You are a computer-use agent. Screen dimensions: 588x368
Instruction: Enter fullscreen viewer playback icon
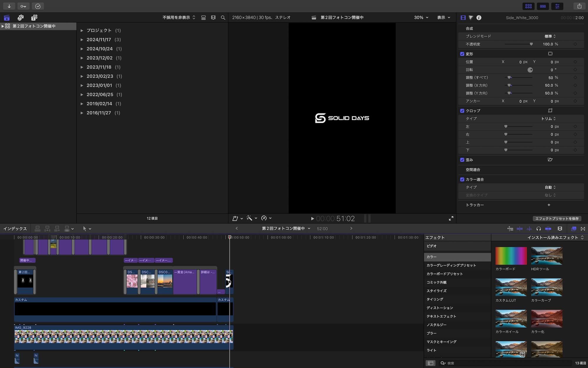(x=451, y=218)
